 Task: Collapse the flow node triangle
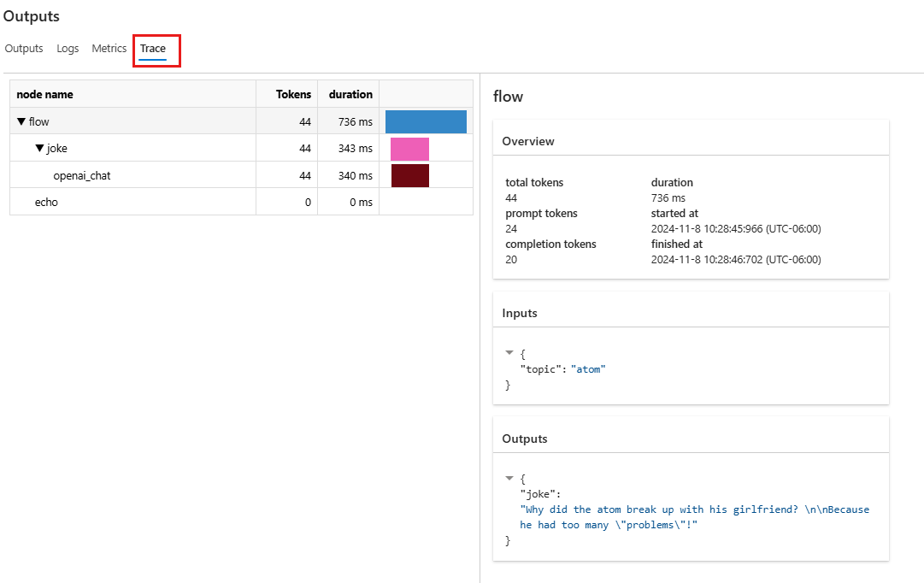click(x=21, y=122)
